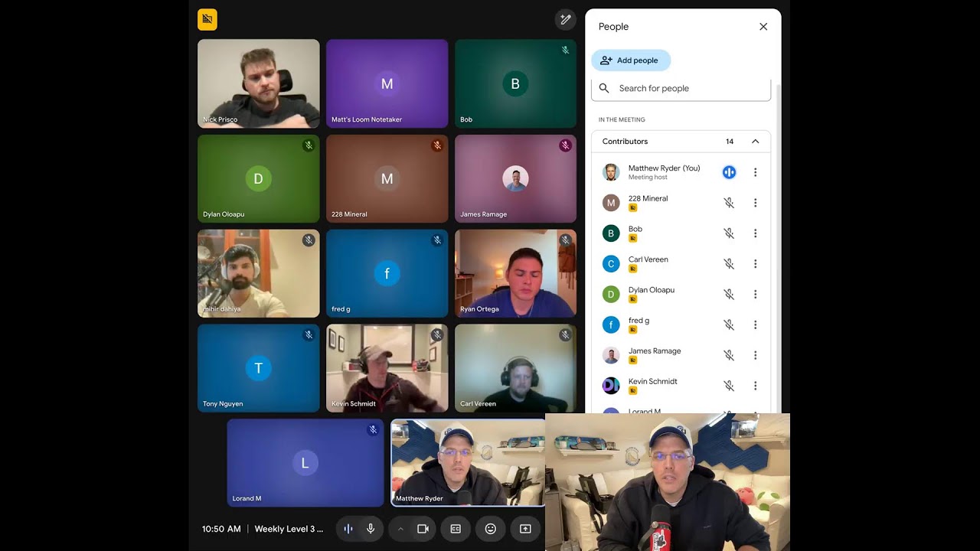Click the In the meeting label

622,120
